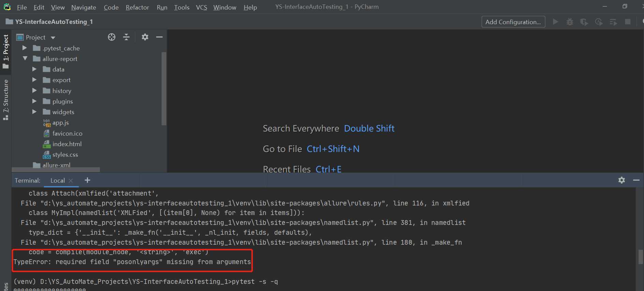Screen dimensions: 644x291
Task: Expand the .pytest_cache folder
Action: (x=25, y=48)
